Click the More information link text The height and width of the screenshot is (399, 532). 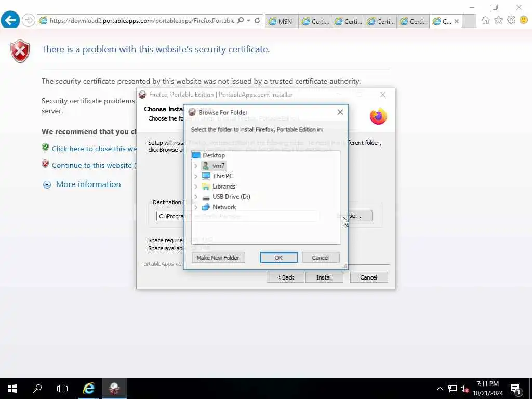click(88, 184)
